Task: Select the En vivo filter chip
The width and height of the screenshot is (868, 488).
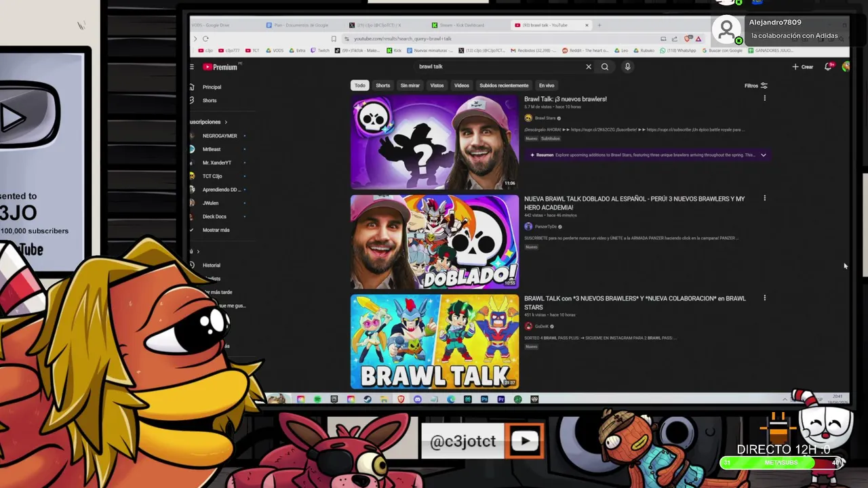Action: (x=547, y=85)
